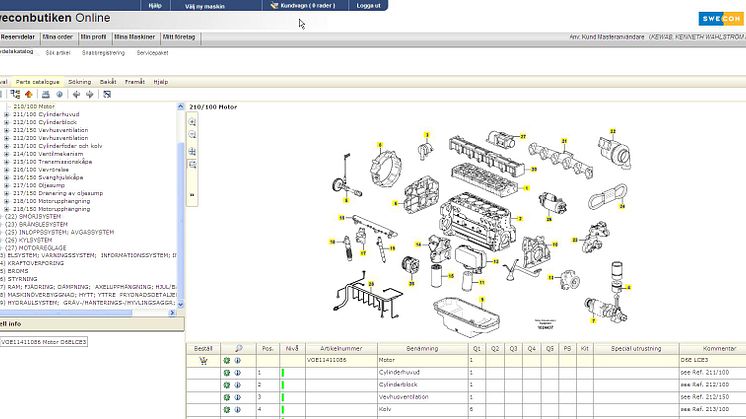
Task: Click info icon in Kolv row
Action: (x=237, y=409)
